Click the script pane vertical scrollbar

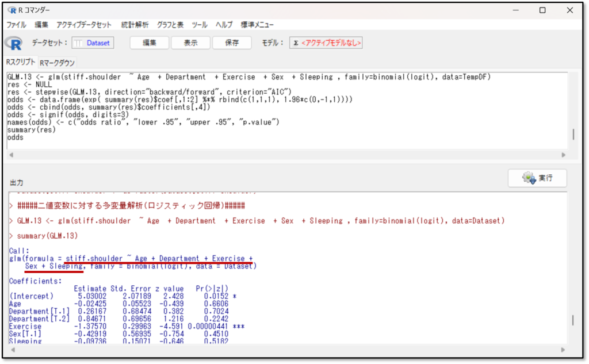[x=573, y=134]
